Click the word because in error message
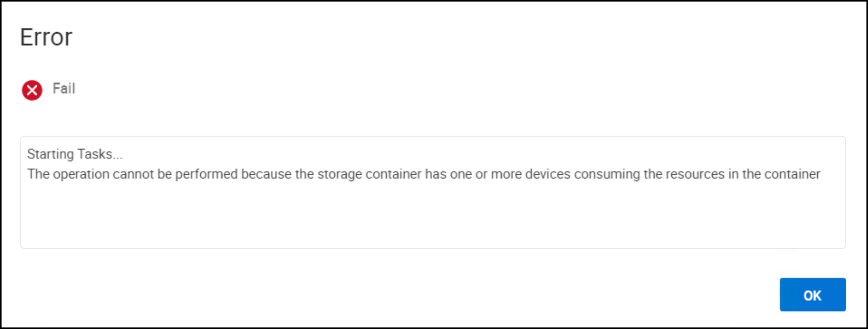Viewport: 868px width, 329px height. point(267,174)
